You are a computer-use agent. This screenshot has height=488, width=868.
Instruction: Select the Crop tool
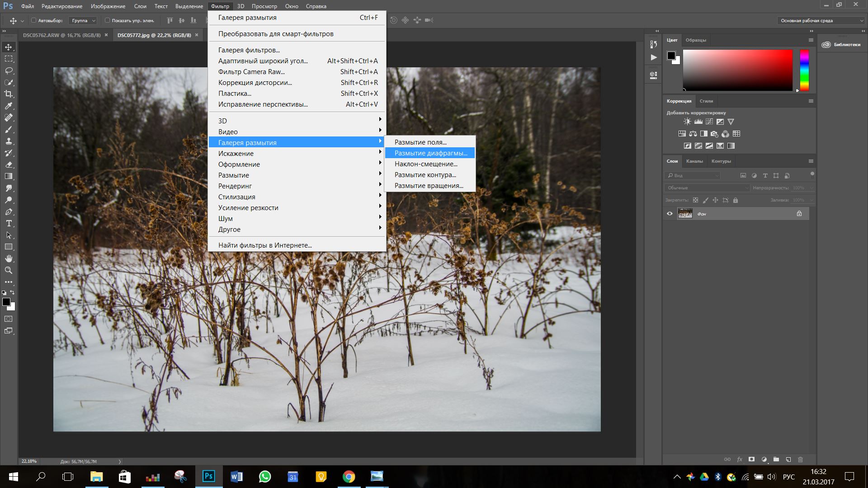(x=9, y=94)
